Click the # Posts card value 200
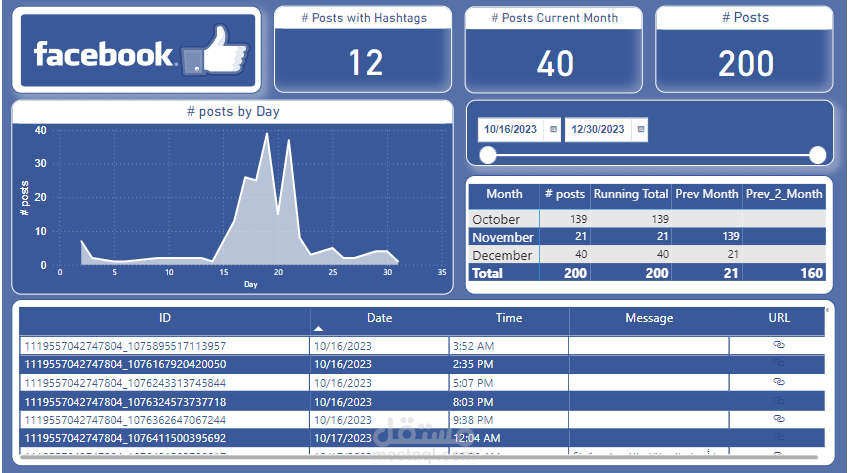This screenshot has width=849, height=473. point(746,63)
